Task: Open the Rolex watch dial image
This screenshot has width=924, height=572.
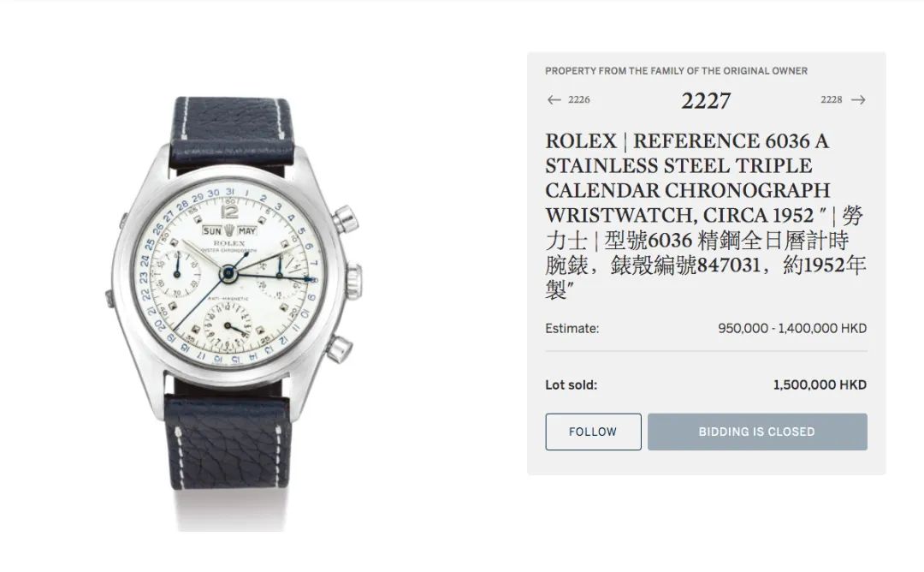Action: coord(230,275)
